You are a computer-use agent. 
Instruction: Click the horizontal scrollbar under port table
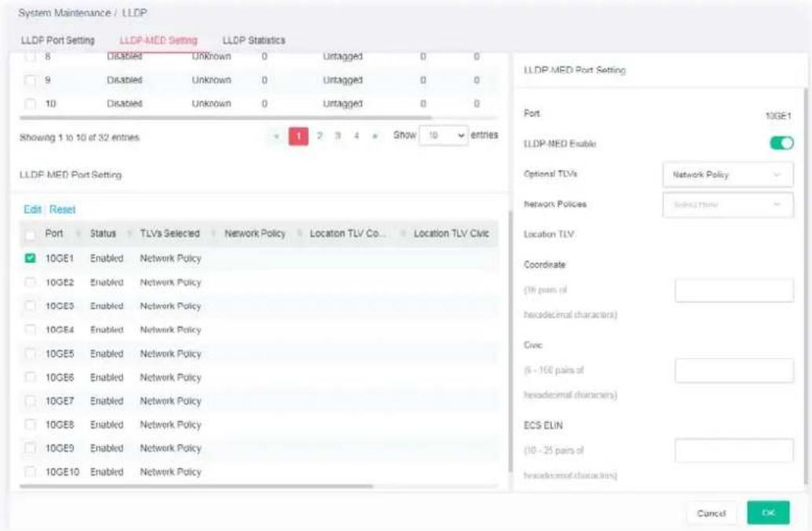coord(196,486)
